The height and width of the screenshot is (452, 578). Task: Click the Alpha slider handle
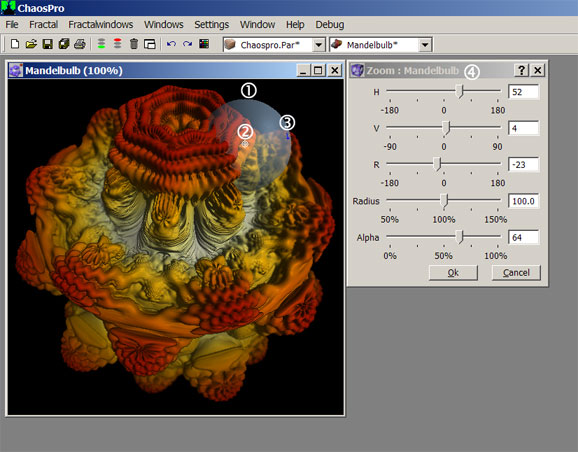point(459,236)
